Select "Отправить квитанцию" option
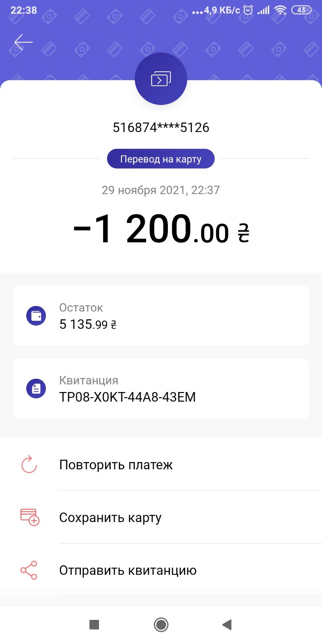The width and height of the screenshot is (322, 644). point(128,570)
